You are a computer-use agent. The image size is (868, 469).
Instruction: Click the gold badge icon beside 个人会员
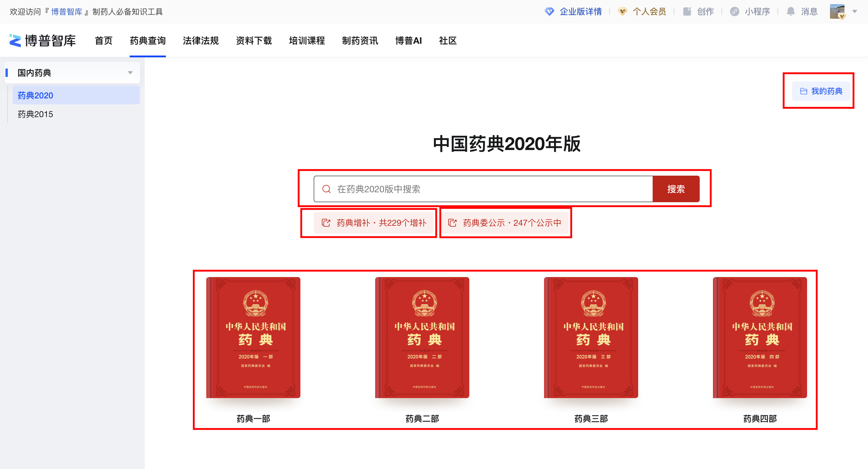[x=622, y=12]
